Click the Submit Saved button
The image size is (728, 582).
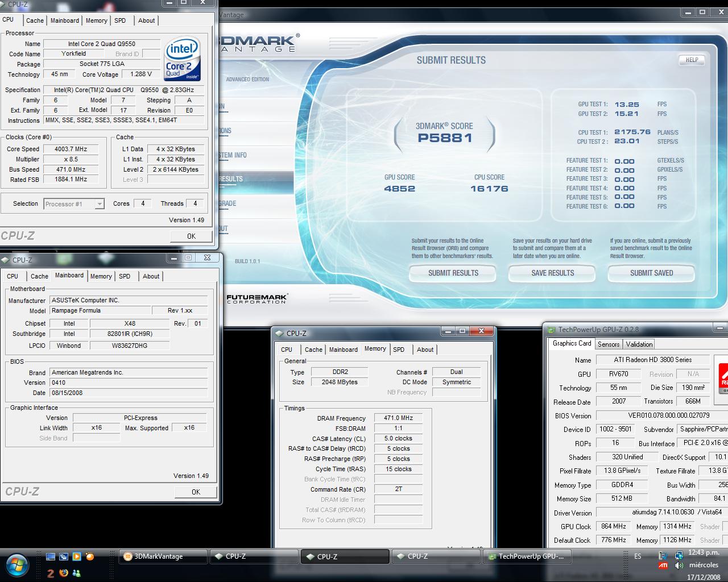[x=651, y=273]
